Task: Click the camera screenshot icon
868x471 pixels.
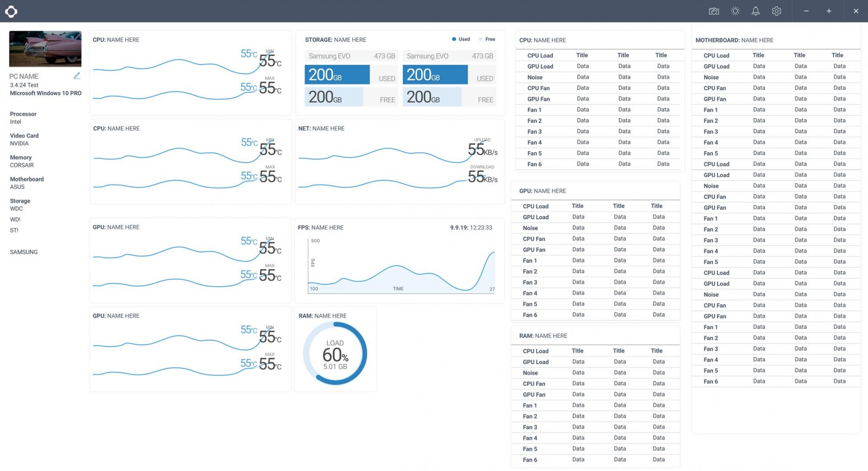Action: (714, 11)
